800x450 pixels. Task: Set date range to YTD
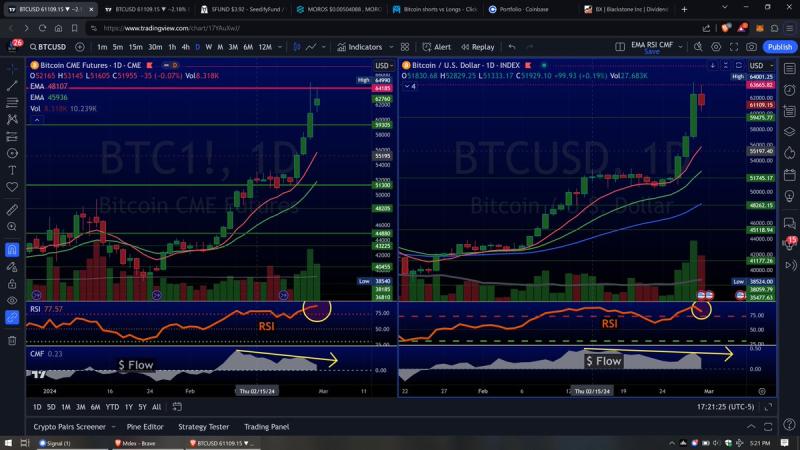[112, 407]
